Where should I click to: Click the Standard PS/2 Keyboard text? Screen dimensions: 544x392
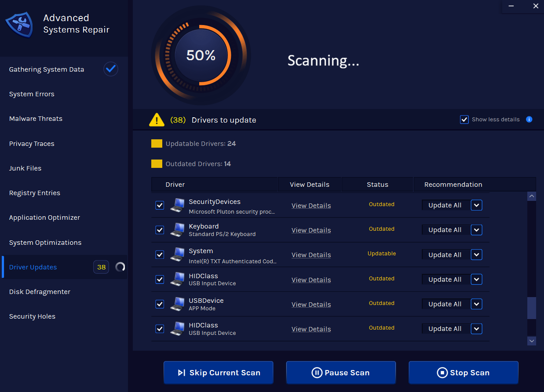(222, 234)
